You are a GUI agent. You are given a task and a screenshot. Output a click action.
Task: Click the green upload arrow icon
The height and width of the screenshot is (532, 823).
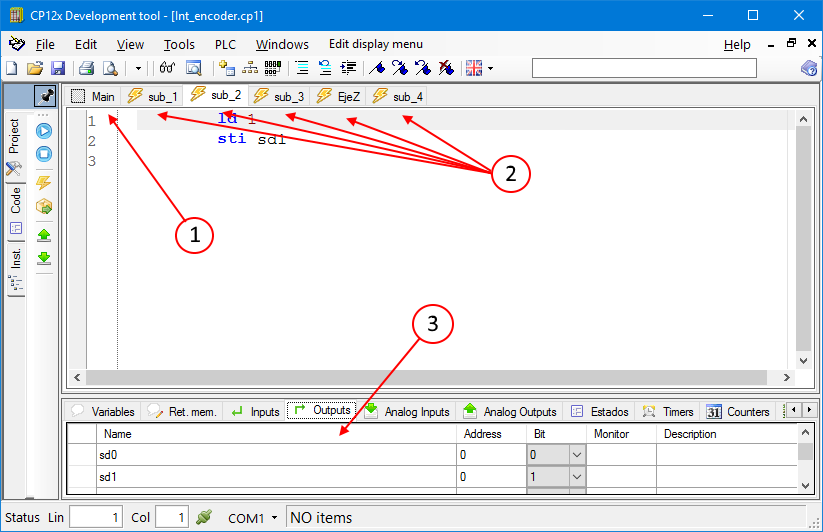(x=44, y=235)
